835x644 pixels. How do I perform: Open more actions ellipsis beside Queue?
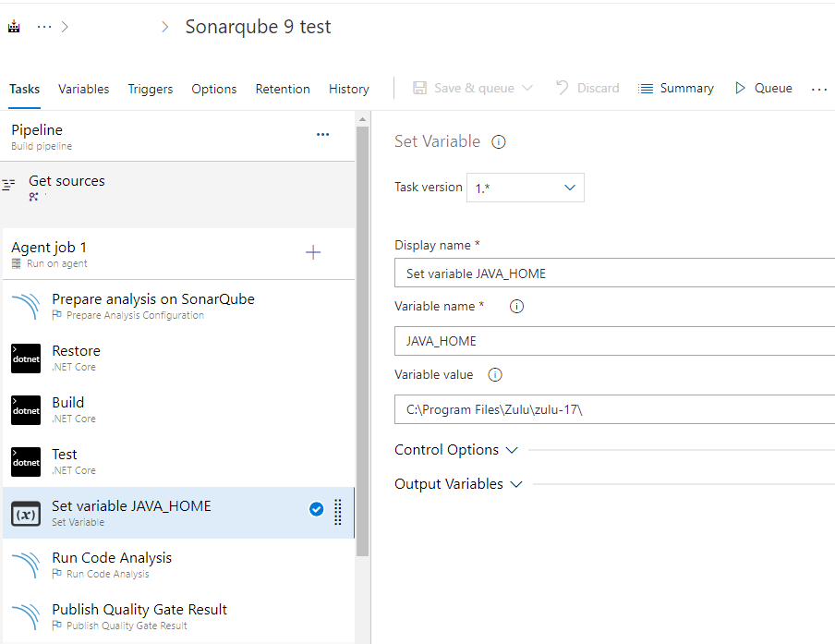coord(819,90)
